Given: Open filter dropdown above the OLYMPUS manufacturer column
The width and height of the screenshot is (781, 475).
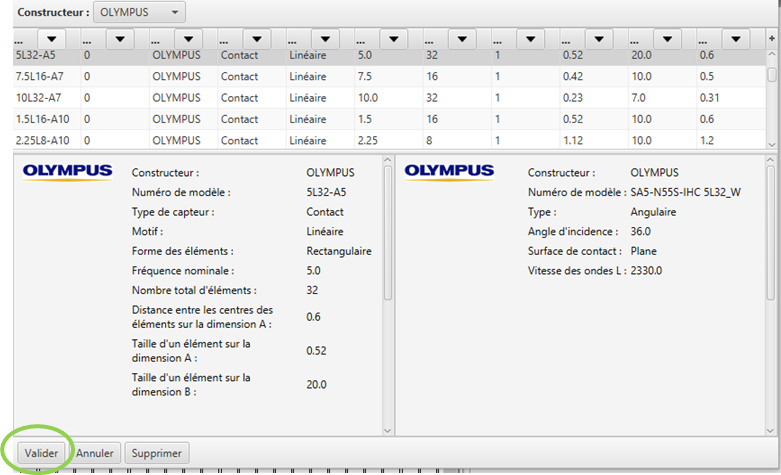Looking at the screenshot, I should [188, 39].
